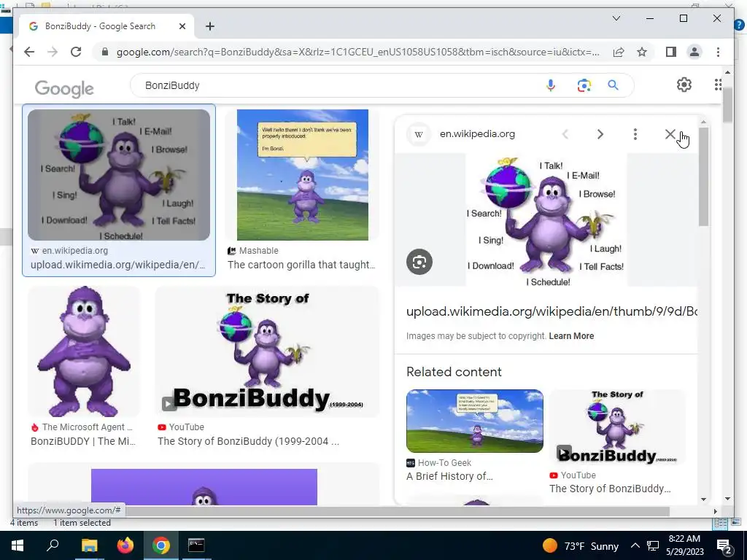Click the page vertical scrollbar thumb

pos(727,105)
